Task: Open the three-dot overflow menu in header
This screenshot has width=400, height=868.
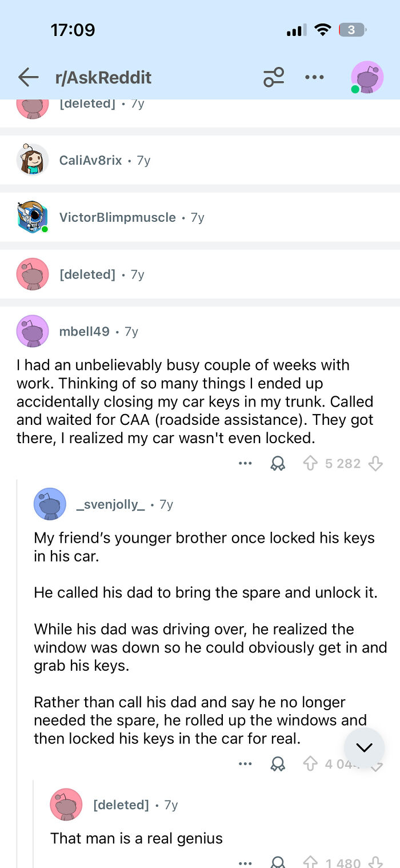Action: (314, 77)
